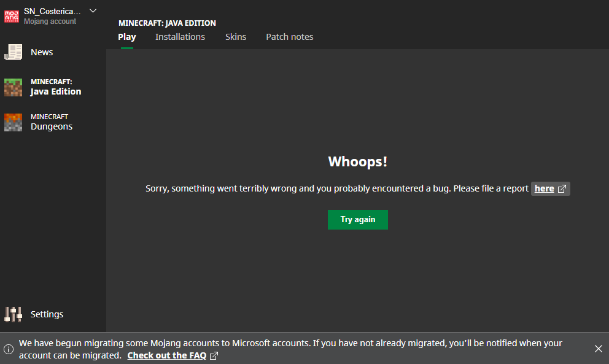The image size is (609, 364).
Task: Click the Mojang Studios logo icon
Action: pos(12,16)
